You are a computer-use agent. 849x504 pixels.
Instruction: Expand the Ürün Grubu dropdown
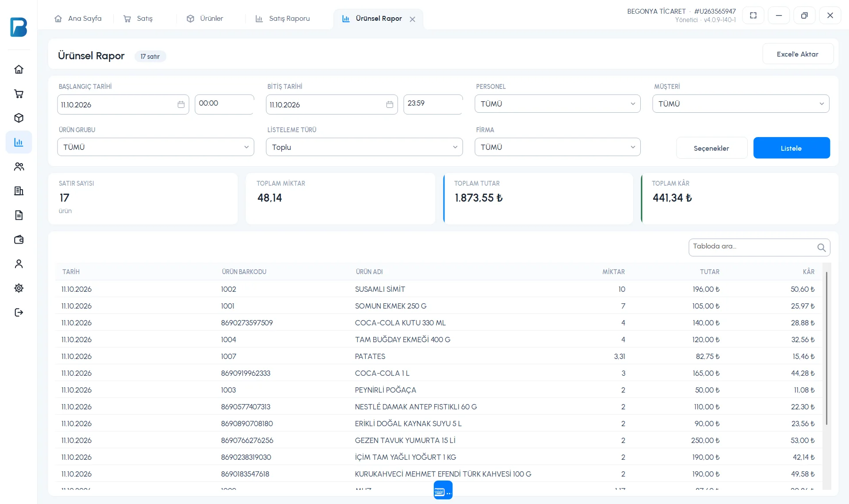click(x=156, y=147)
